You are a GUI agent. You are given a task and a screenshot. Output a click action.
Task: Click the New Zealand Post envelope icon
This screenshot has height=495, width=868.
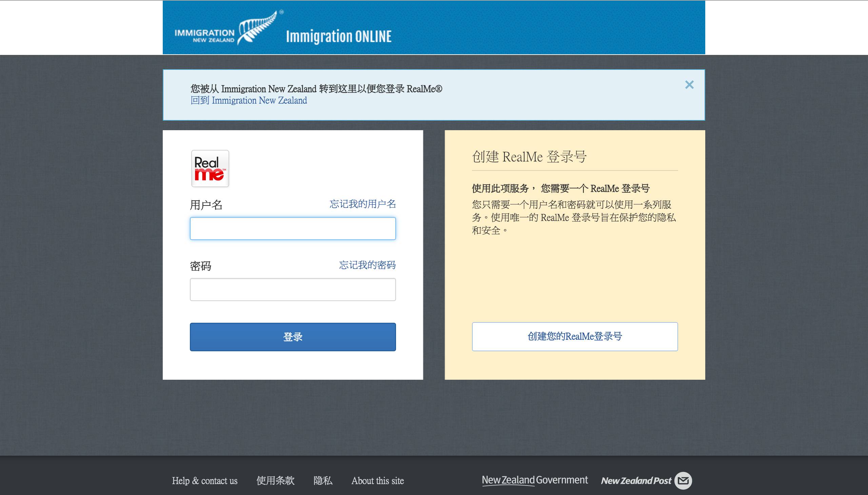click(683, 480)
